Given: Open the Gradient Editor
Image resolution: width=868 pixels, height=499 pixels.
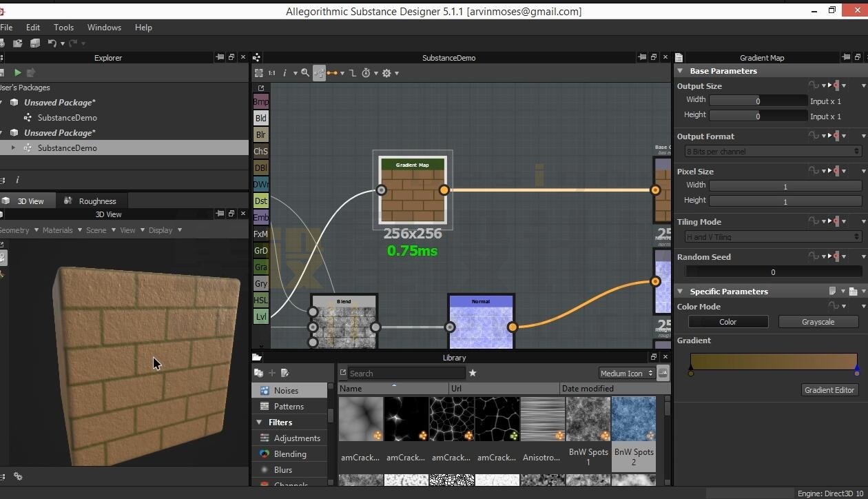Looking at the screenshot, I should [x=829, y=390].
